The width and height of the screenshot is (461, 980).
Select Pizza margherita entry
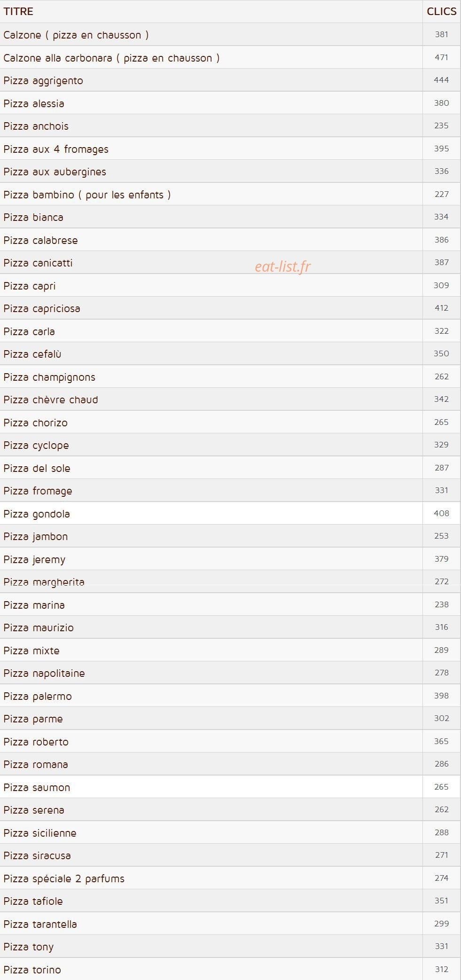click(x=44, y=582)
